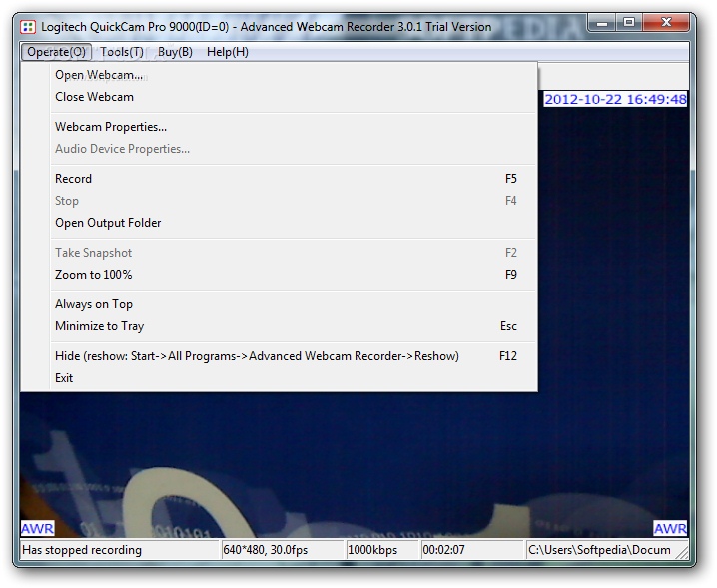Click the '00:02:07' duration in status bar
Viewport: 717px width, 588px height.
(443, 550)
